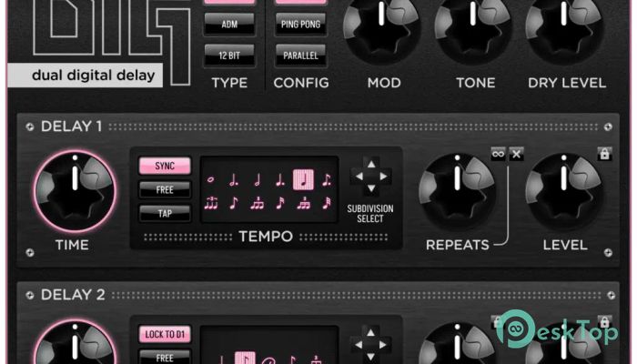Click the subdivision select right arrow in Delay 1

(383, 177)
